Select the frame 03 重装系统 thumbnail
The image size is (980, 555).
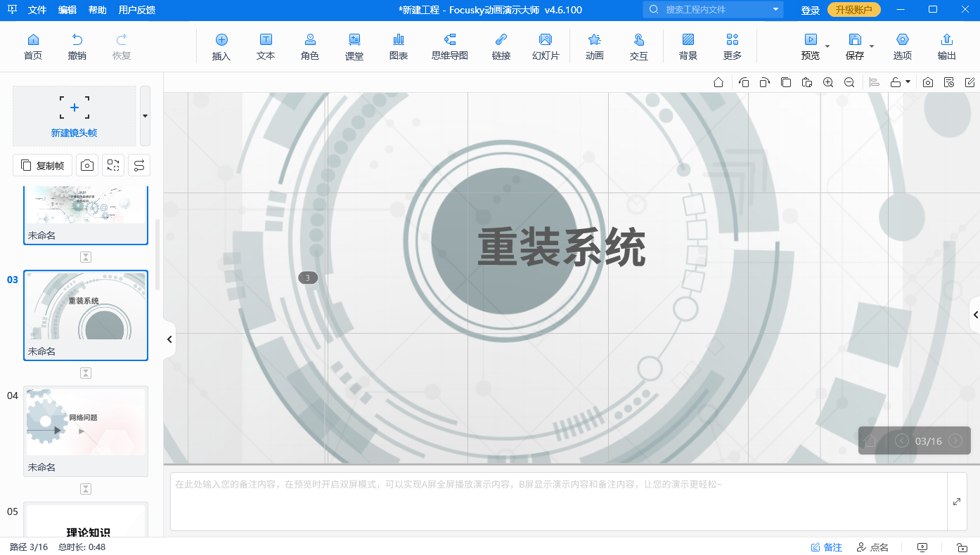[86, 315]
